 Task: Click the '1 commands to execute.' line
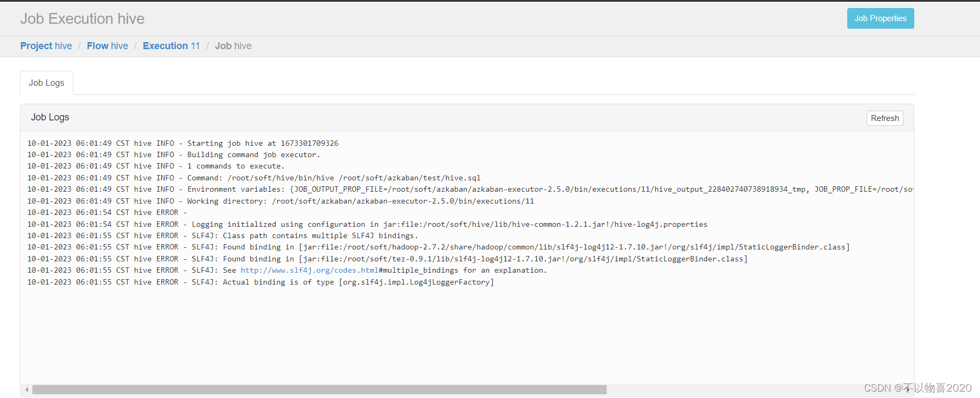pos(156,166)
